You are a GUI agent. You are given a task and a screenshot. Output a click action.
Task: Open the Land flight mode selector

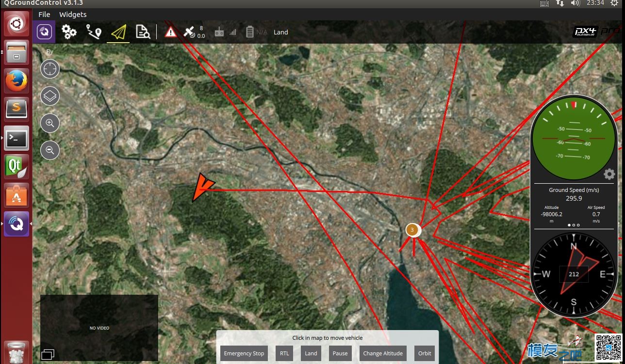tap(281, 32)
